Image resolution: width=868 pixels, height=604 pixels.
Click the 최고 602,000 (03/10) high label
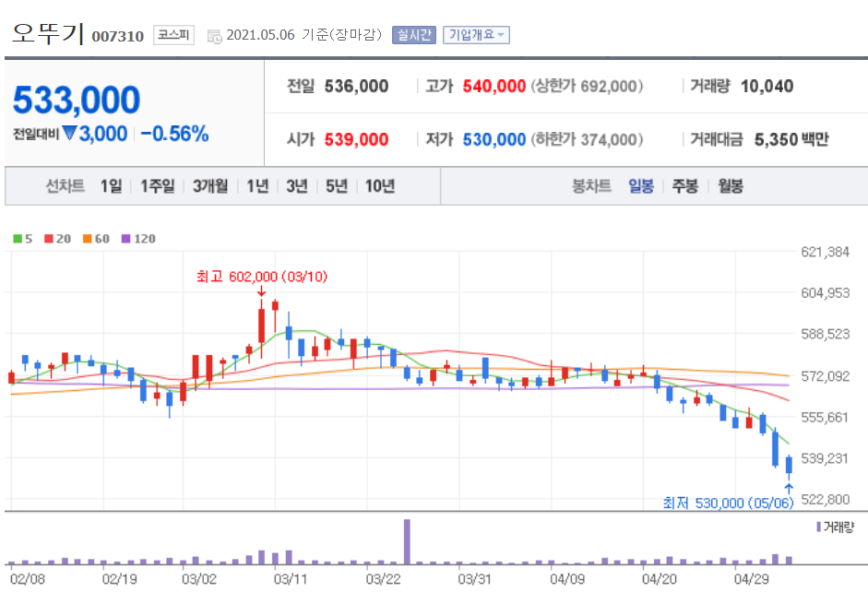262,277
